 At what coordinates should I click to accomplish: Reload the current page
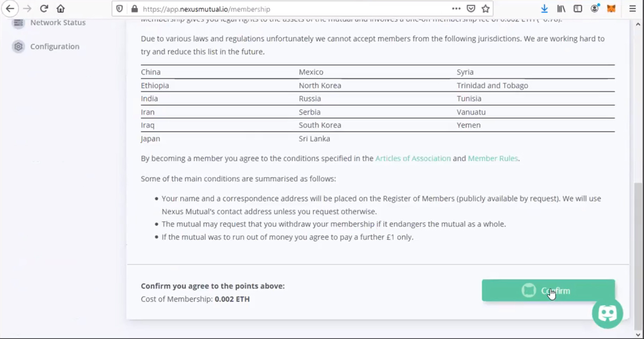click(x=44, y=9)
